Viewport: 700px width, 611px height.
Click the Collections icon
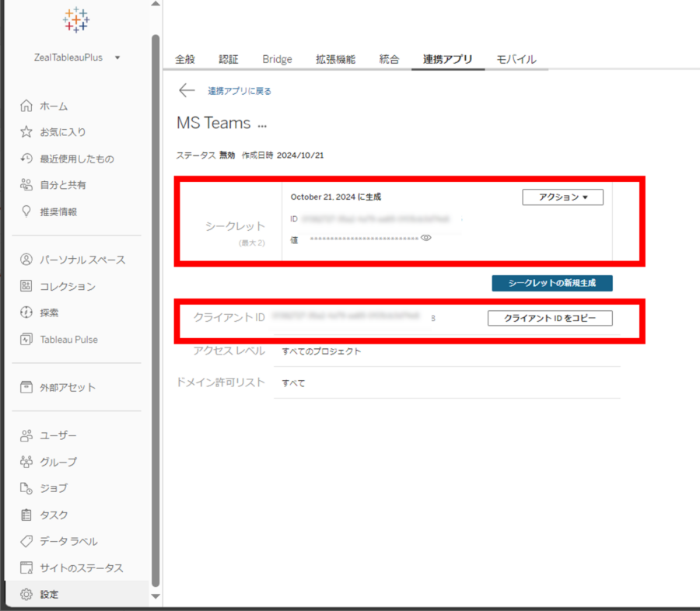click(x=26, y=286)
